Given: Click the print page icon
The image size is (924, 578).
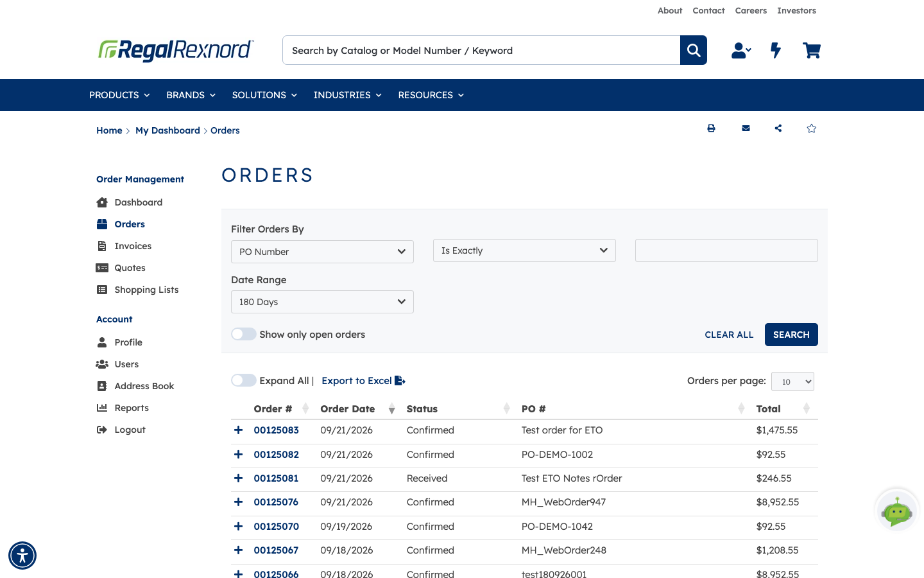Looking at the screenshot, I should (x=711, y=128).
